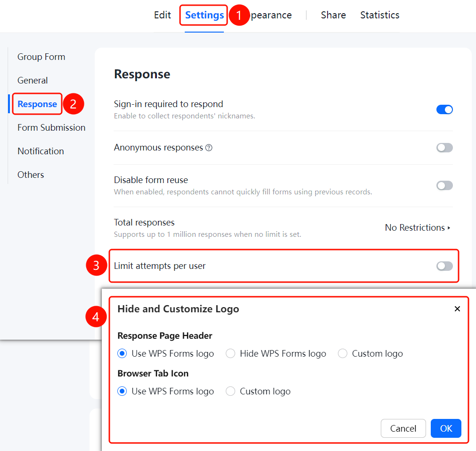Click the Response section heading
476x451 pixels.
pos(142,75)
